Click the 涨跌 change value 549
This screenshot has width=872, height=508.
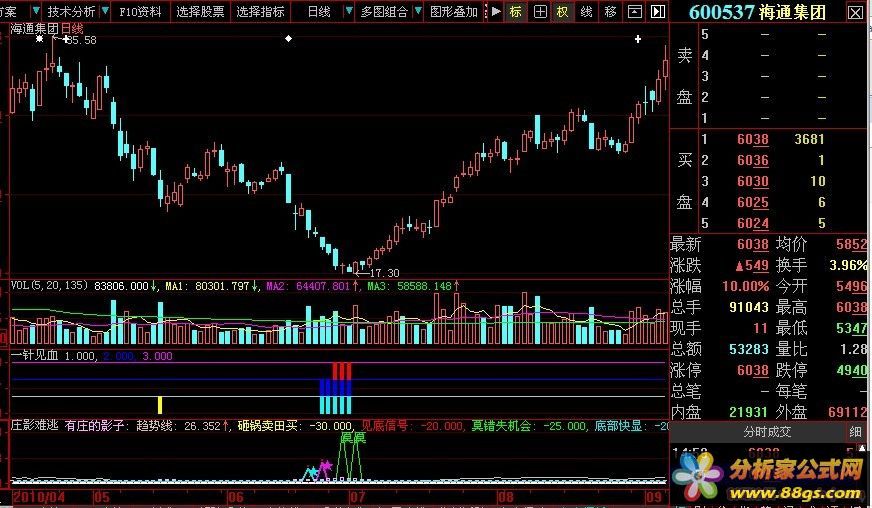tap(752, 265)
